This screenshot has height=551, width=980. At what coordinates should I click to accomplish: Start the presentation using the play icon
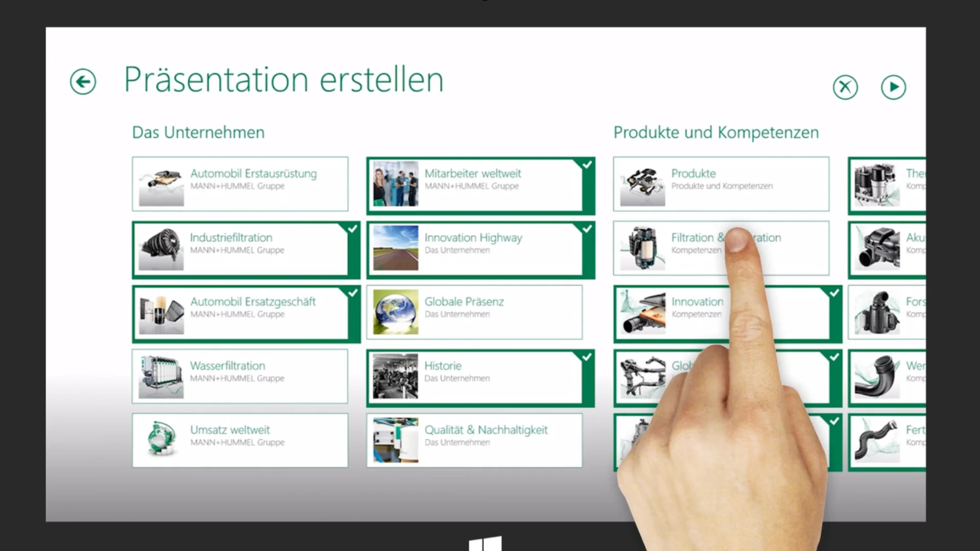point(893,87)
